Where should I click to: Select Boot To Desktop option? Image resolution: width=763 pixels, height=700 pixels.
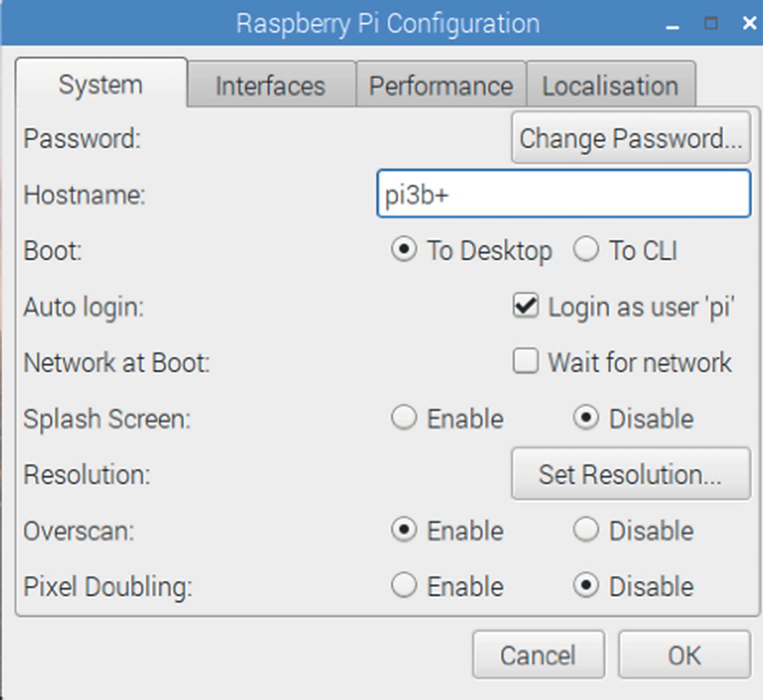click(x=404, y=250)
